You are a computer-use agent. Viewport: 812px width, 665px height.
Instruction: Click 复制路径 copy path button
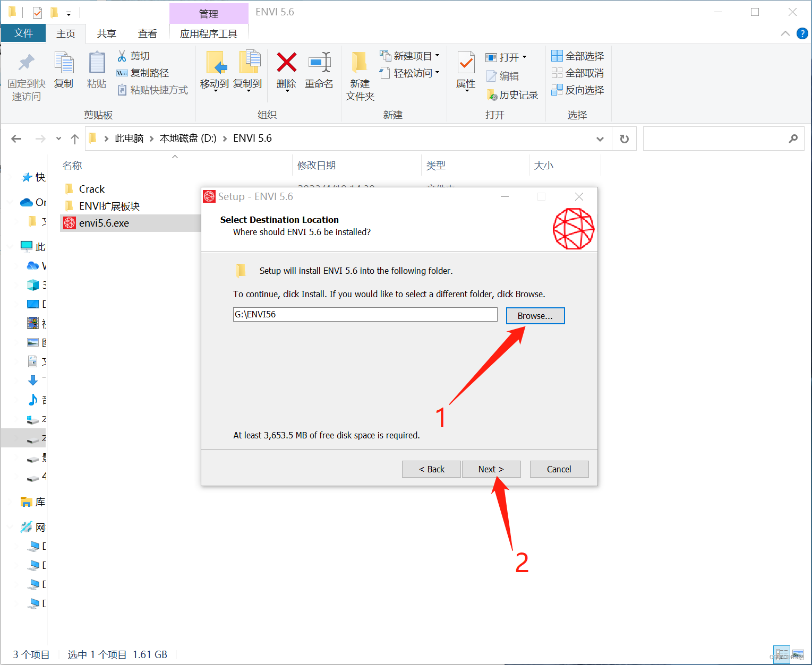(x=143, y=73)
